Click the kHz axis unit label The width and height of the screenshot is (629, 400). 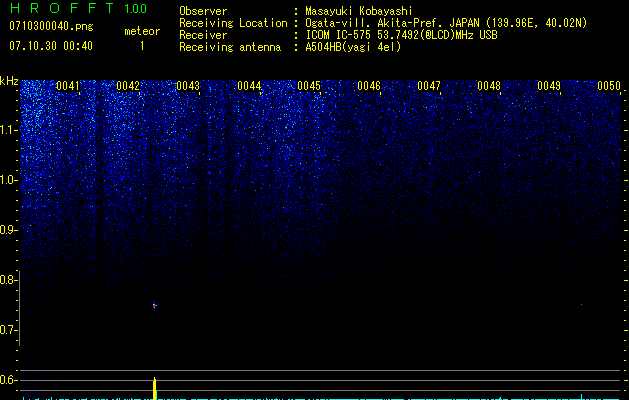pos(9,81)
